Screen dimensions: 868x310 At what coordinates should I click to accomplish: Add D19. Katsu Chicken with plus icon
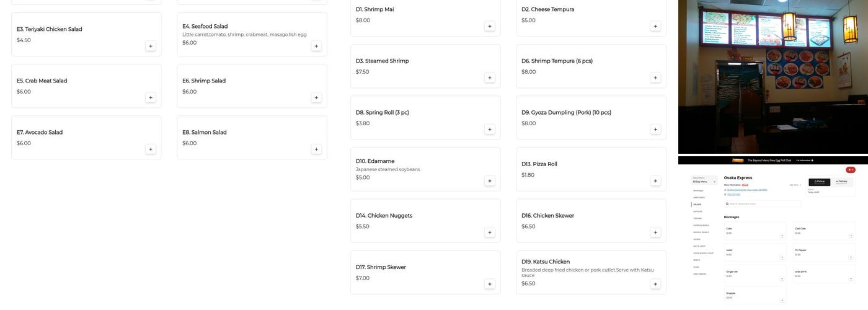pos(655,284)
